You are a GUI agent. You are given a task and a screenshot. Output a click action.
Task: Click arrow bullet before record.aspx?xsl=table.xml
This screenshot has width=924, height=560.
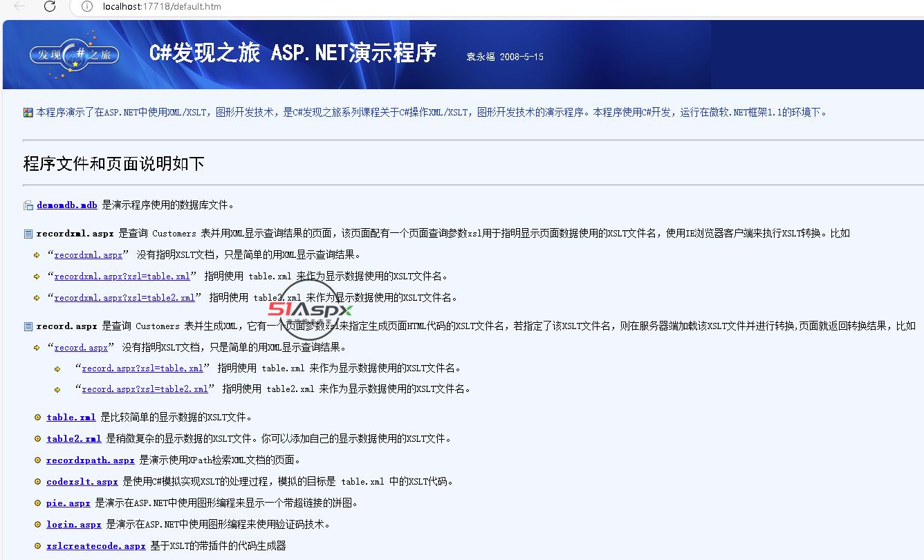[58, 368]
